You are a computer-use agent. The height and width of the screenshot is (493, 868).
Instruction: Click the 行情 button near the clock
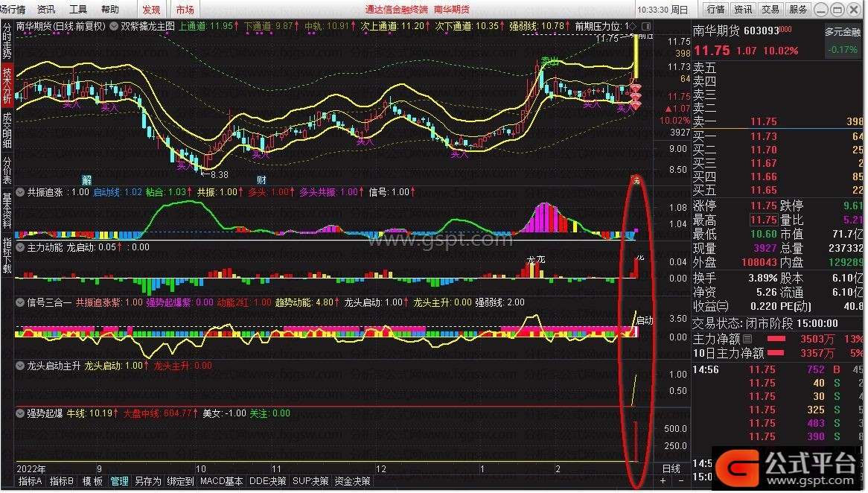(716, 10)
